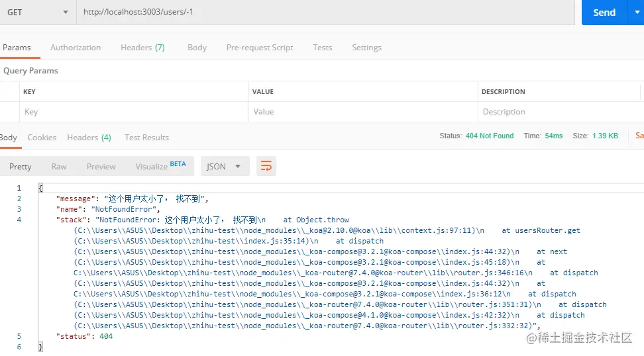644x356 pixels.
Task: Switch response view to Raw
Action: [59, 167]
